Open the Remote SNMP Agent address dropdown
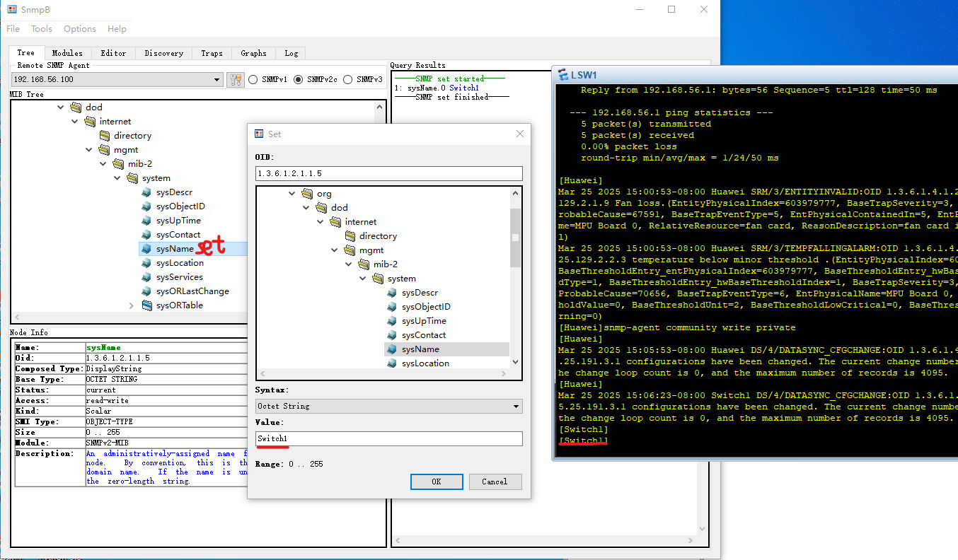Screen dimensions: 958x560 coord(217,80)
